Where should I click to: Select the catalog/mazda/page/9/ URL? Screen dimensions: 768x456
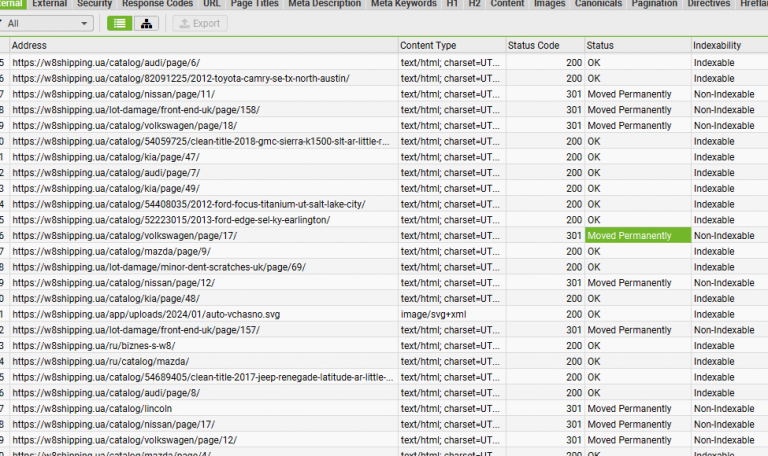tap(111, 251)
